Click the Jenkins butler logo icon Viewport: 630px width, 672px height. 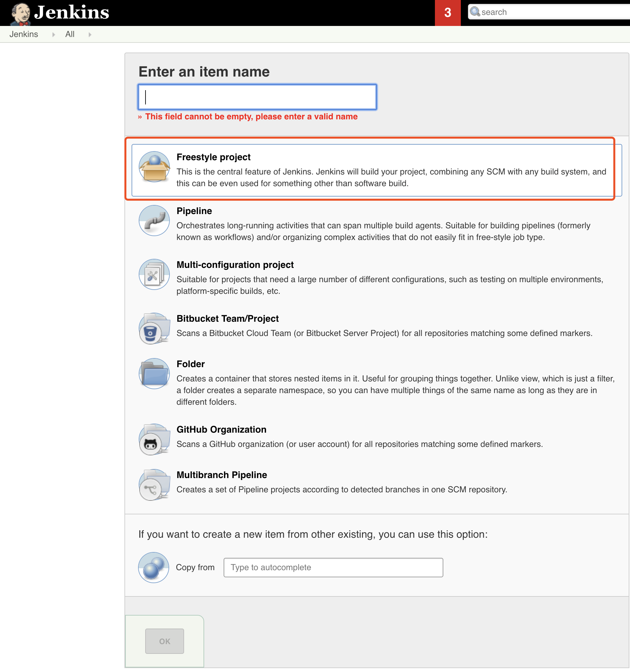[20, 14]
